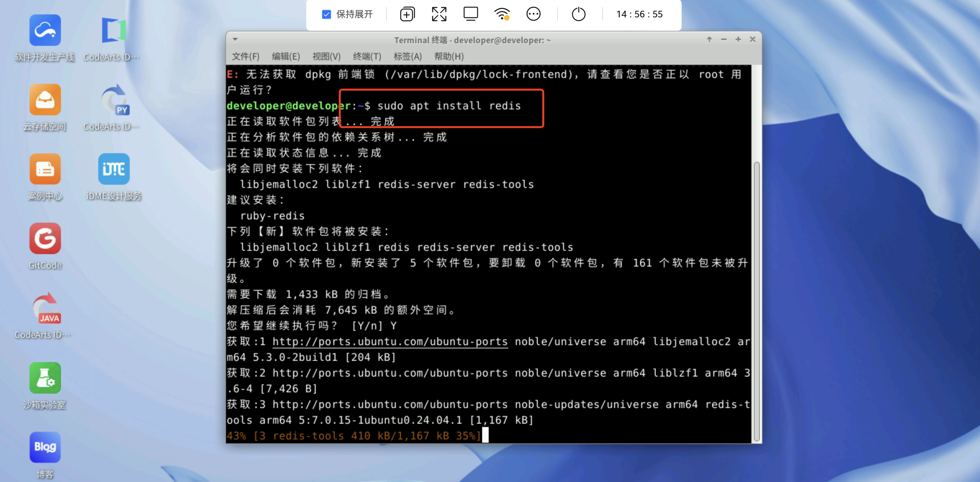Open the iDME设计服务 desktop icon

[113, 170]
